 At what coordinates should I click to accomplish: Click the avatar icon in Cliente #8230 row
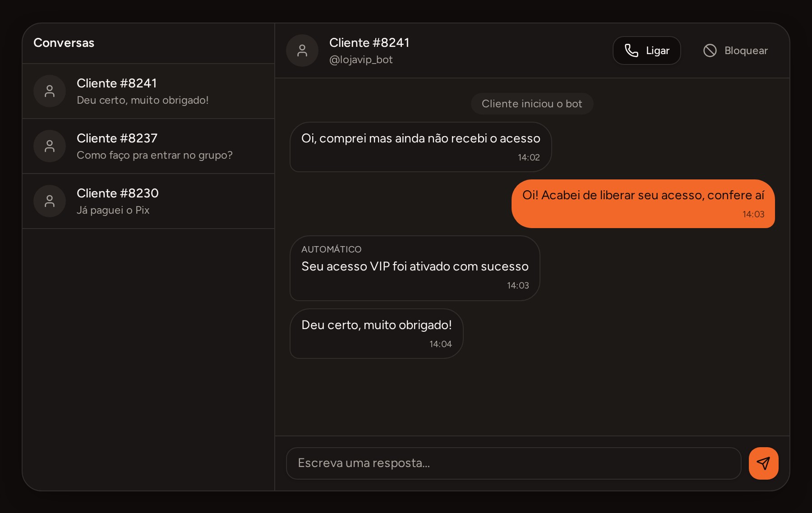click(50, 201)
